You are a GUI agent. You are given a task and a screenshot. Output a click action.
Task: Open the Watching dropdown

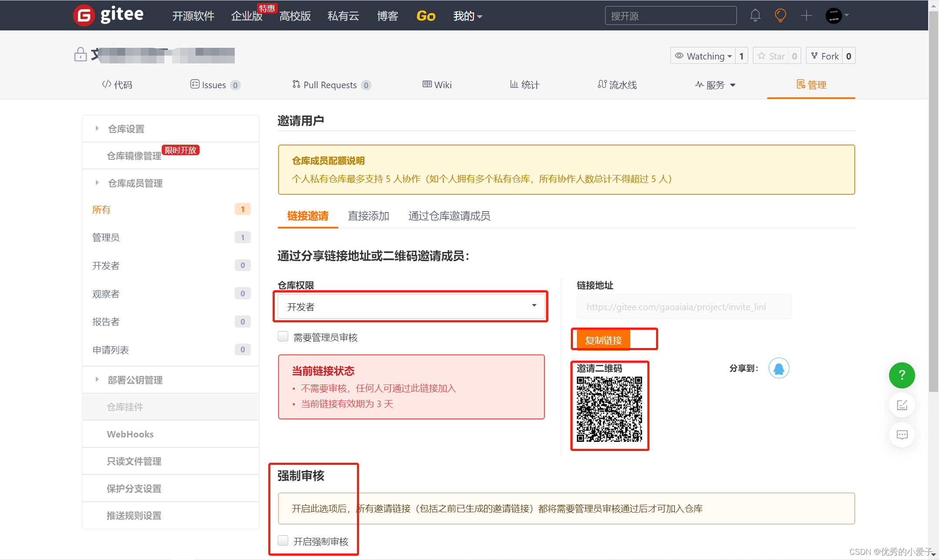(x=703, y=56)
